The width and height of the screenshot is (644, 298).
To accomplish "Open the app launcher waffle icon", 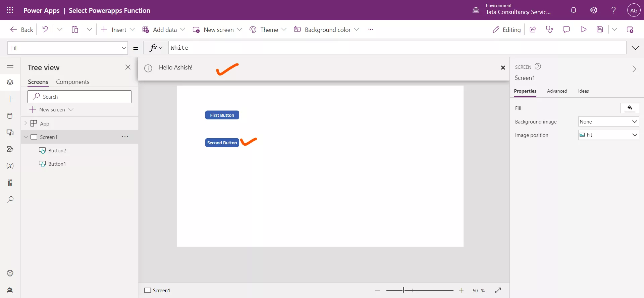I will point(10,10).
